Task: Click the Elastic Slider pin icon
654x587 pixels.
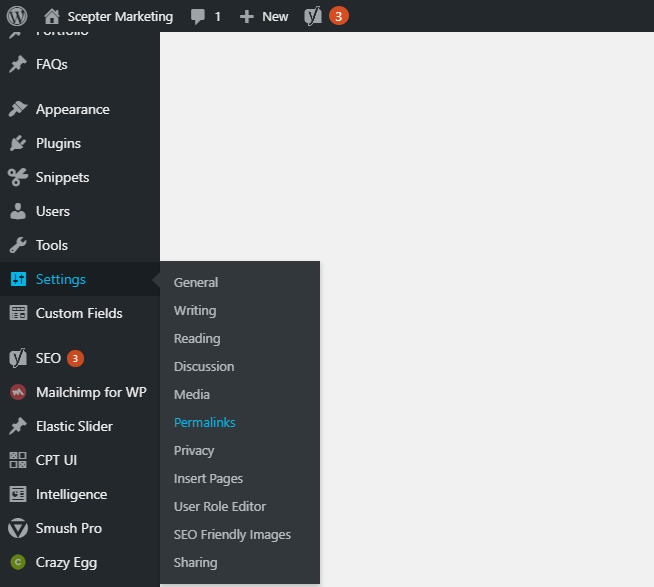Action: coord(18,426)
